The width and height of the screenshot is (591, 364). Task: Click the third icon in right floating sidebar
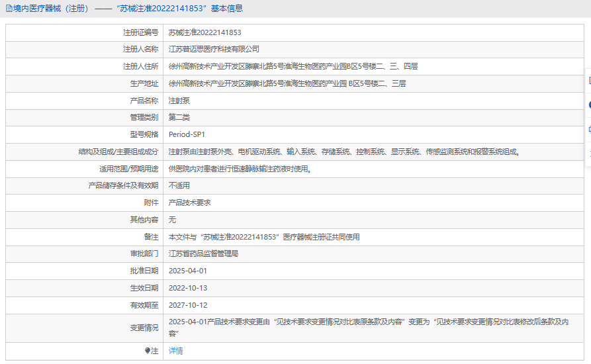point(588,129)
